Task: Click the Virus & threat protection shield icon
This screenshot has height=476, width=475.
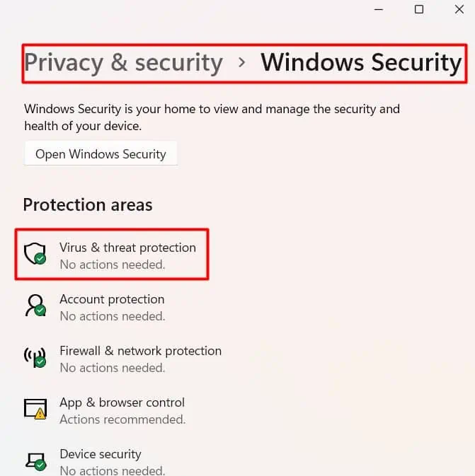Action: pos(35,255)
